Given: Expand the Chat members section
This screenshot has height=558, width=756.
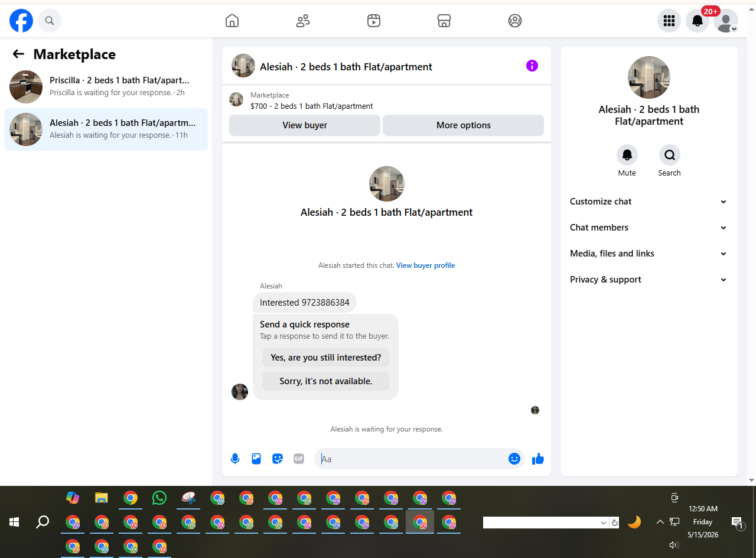Looking at the screenshot, I should click(x=649, y=228).
